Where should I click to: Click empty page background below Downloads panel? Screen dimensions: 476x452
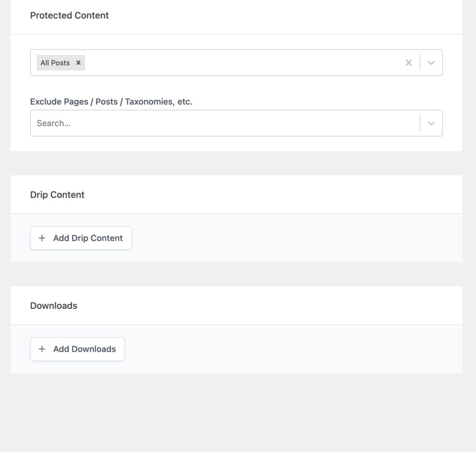237,413
